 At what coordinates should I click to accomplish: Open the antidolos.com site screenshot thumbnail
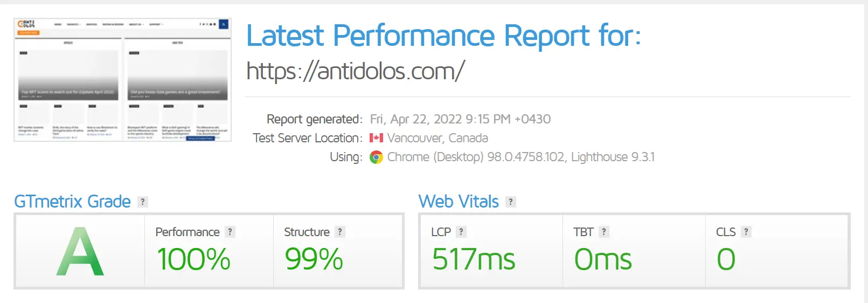coord(123,80)
